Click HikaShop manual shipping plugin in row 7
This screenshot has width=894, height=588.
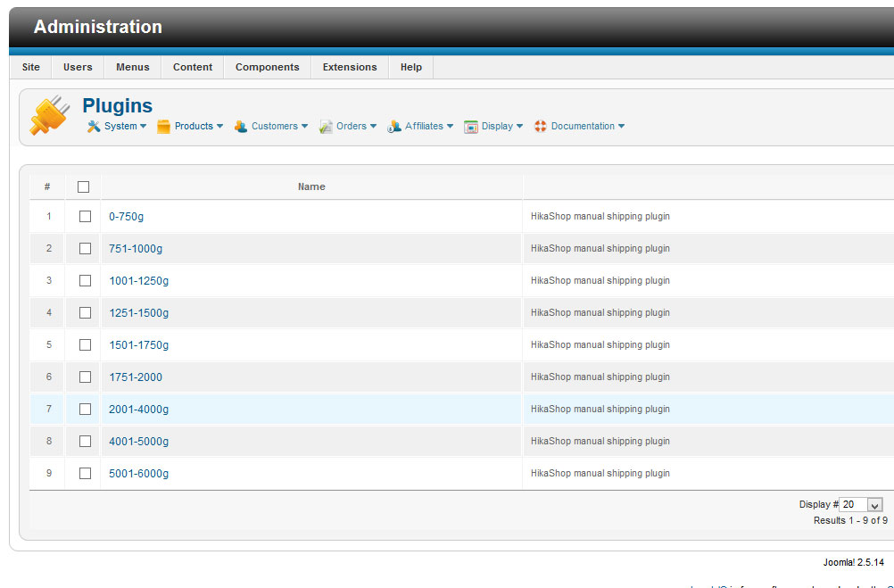click(600, 409)
